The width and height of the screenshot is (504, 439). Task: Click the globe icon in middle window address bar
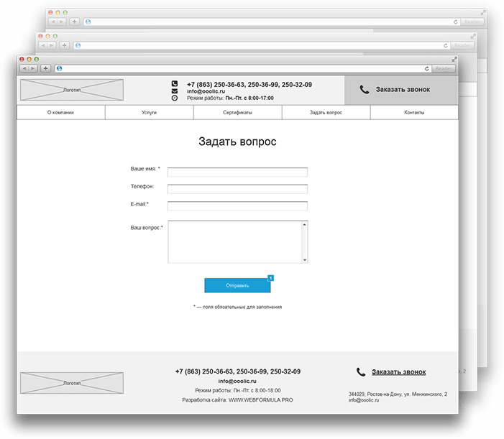[x=78, y=45]
